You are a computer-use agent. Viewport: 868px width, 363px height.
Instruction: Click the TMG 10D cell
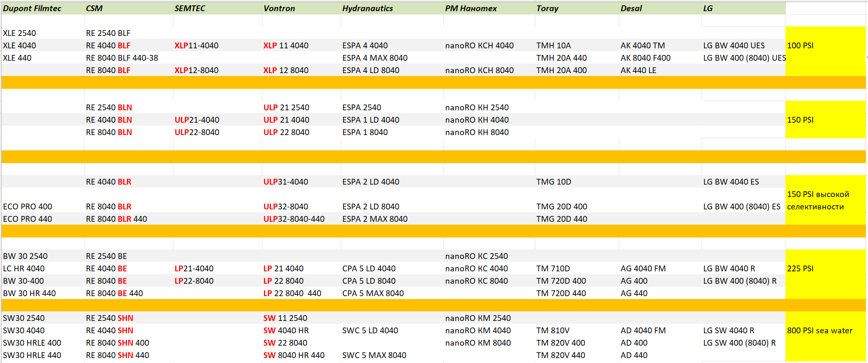click(553, 182)
